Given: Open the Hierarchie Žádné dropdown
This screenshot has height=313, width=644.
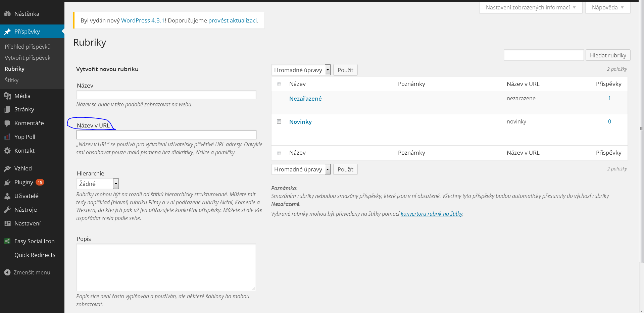Looking at the screenshot, I should (x=98, y=184).
